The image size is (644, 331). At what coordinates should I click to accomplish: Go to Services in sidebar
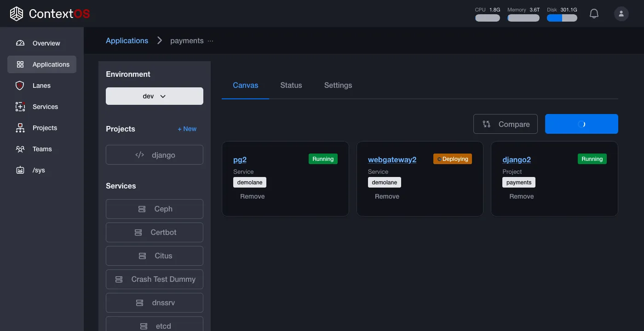(42, 107)
